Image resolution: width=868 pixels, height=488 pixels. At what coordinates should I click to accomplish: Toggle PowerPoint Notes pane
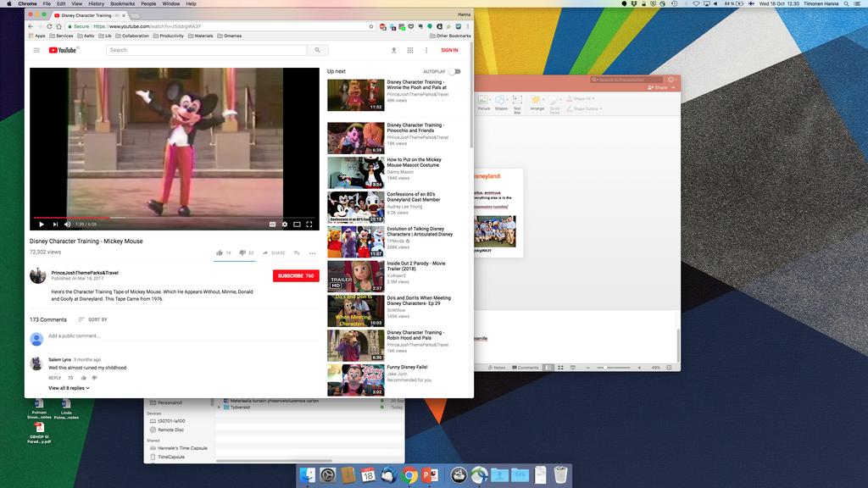[497, 368]
